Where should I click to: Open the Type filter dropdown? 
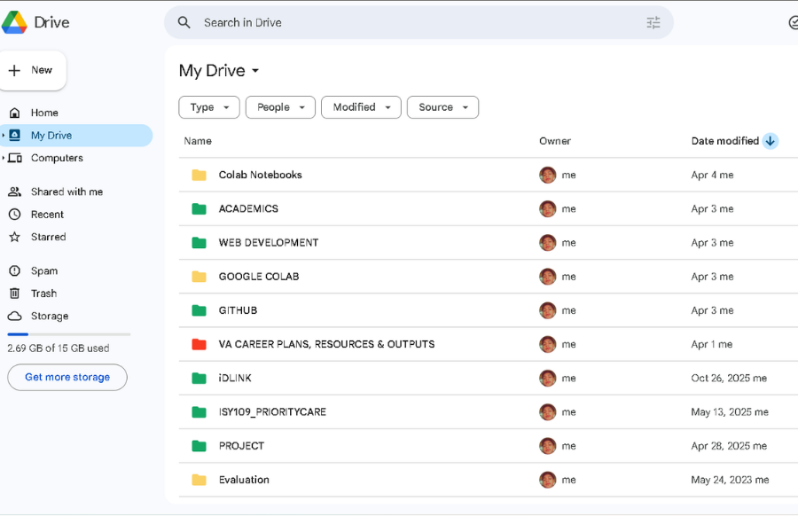pyautogui.click(x=209, y=107)
